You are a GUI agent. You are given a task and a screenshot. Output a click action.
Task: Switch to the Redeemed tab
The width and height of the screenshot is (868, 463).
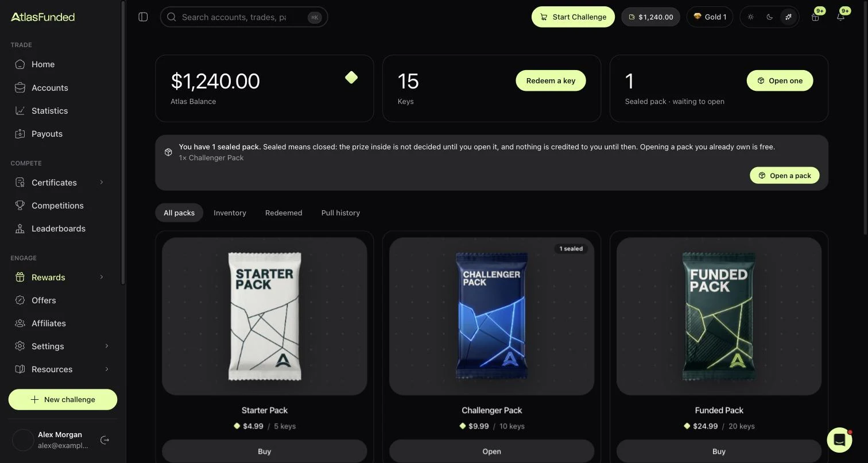[284, 213]
